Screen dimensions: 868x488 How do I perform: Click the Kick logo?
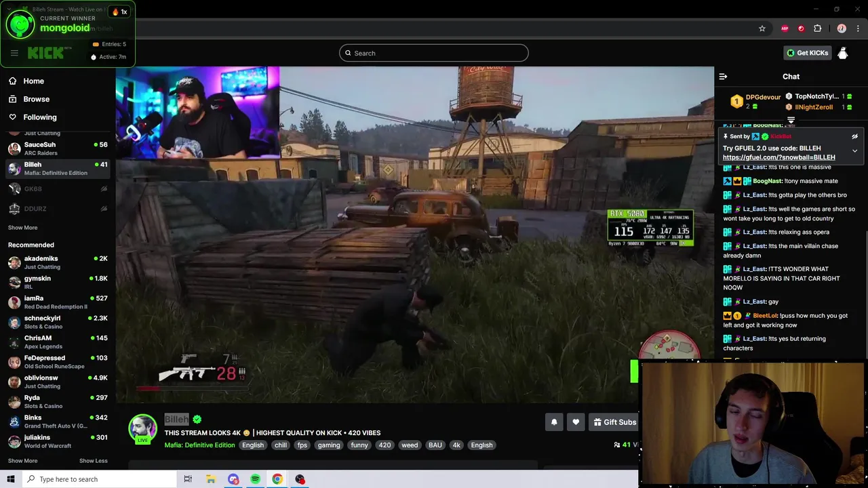click(x=49, y=53)
